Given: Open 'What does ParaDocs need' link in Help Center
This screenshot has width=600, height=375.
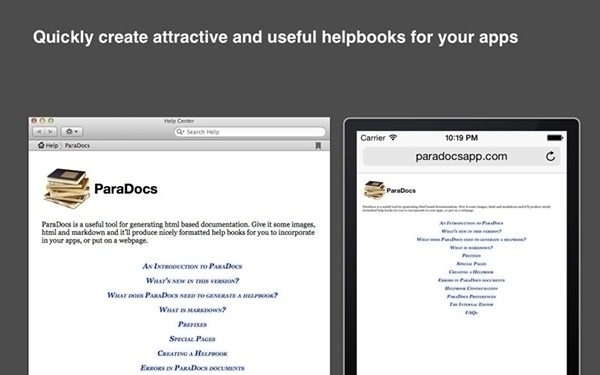Looking at the screenshot, I should [x=192, y=295].
